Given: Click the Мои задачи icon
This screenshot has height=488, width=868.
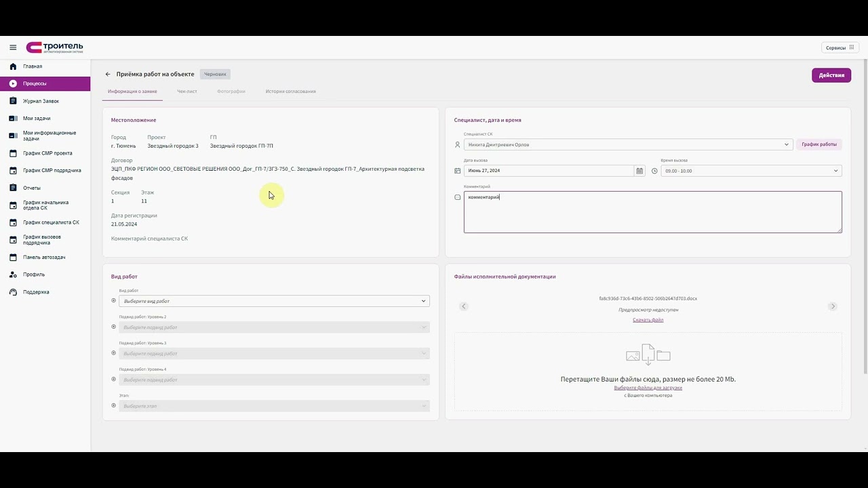Looking at the screenshot, I should (x=13, y=119).
